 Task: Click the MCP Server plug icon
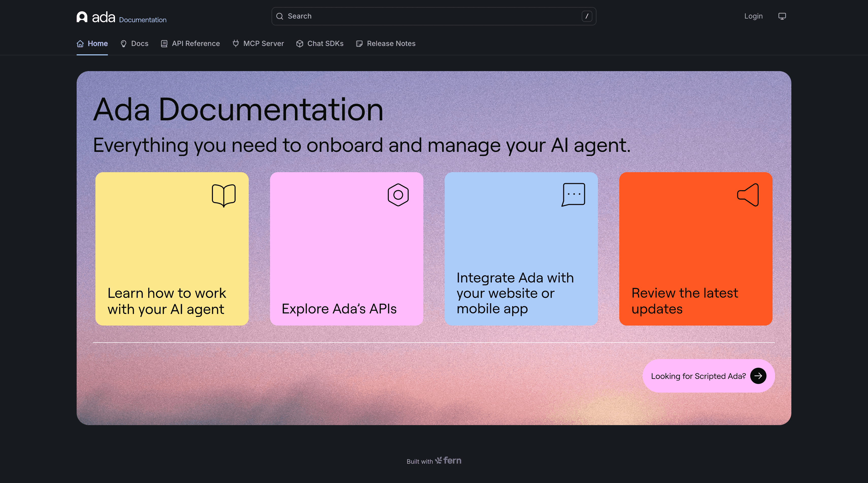[236, 43]
